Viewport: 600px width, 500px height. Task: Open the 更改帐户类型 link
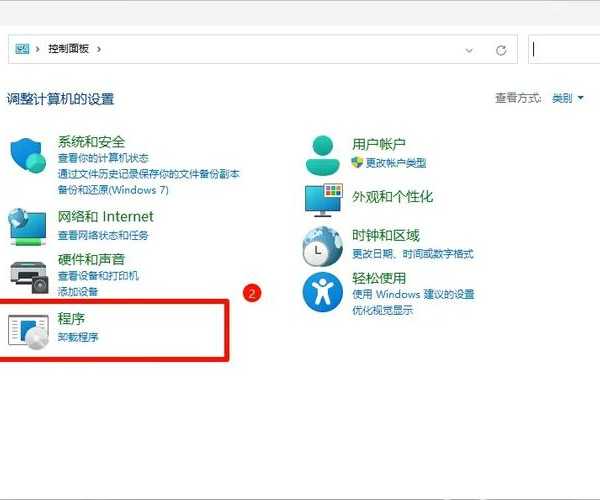coord(395,163)
